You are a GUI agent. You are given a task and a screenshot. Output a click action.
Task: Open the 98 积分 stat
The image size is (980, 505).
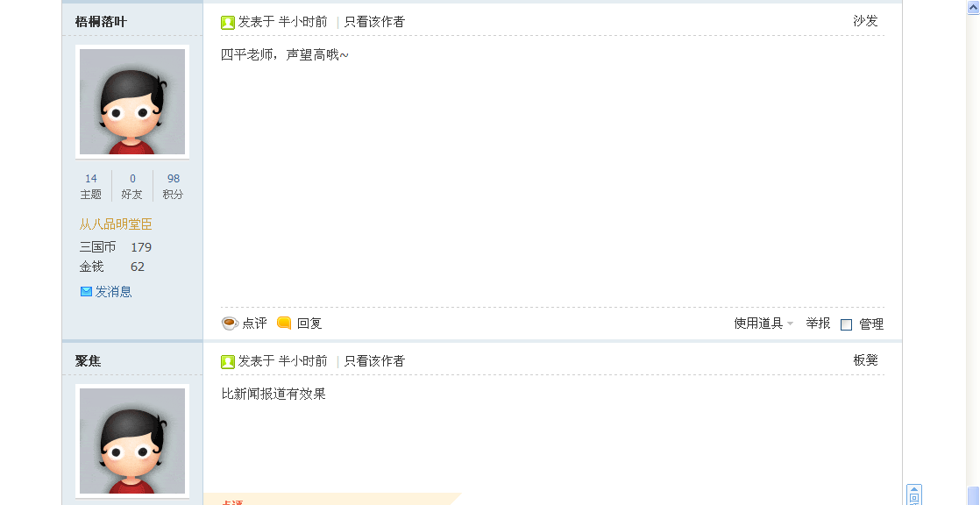(x=174, y=186)
